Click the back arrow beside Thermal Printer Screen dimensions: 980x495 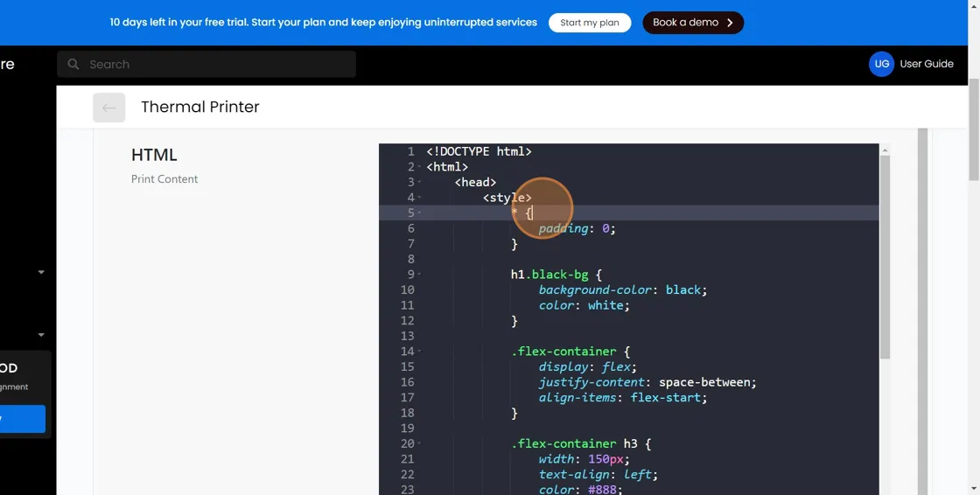[x=108, y=108]
